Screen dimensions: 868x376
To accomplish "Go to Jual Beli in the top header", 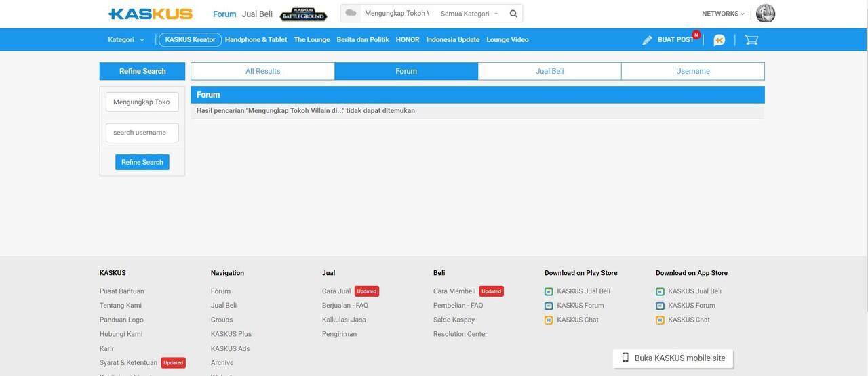I will [x=257, y=14].
